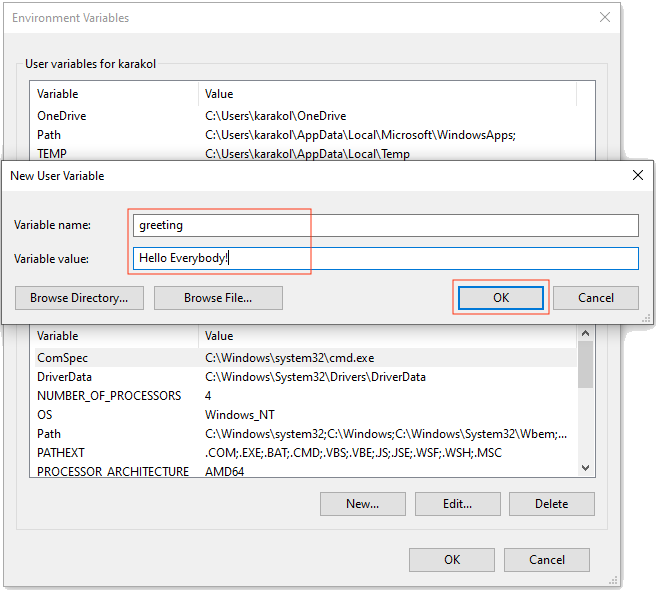Click Edit... under system variables
This screenshot has height=591, width=656.
(x=458, y=504)
